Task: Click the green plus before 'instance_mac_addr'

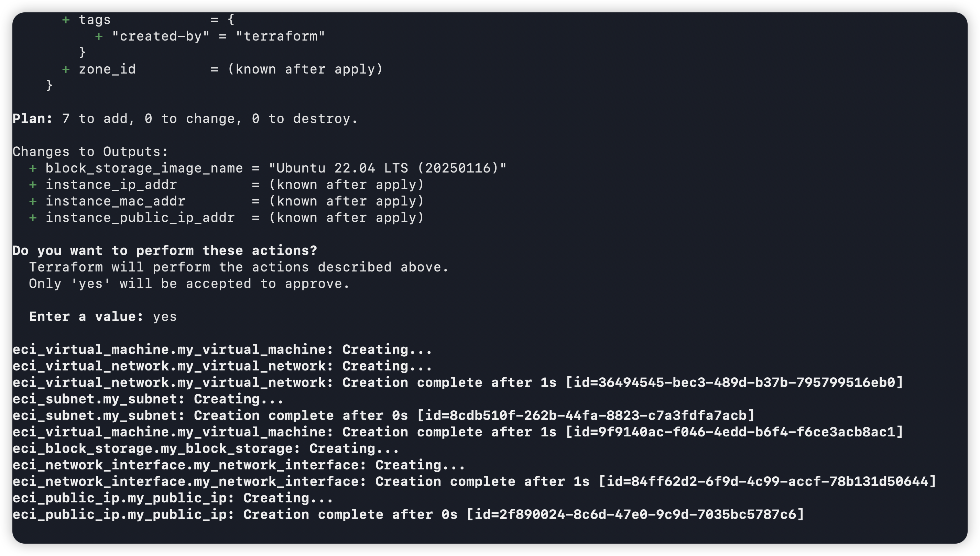Action: coord(33,202)
